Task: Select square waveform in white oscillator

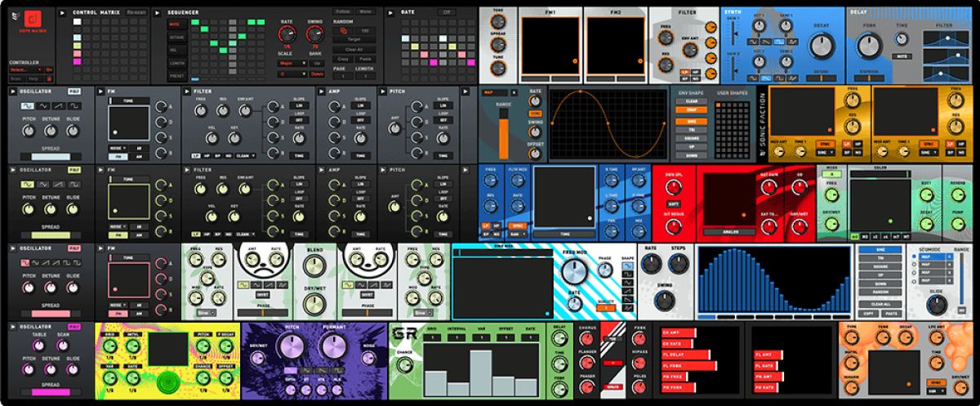Action: [73, 105]
